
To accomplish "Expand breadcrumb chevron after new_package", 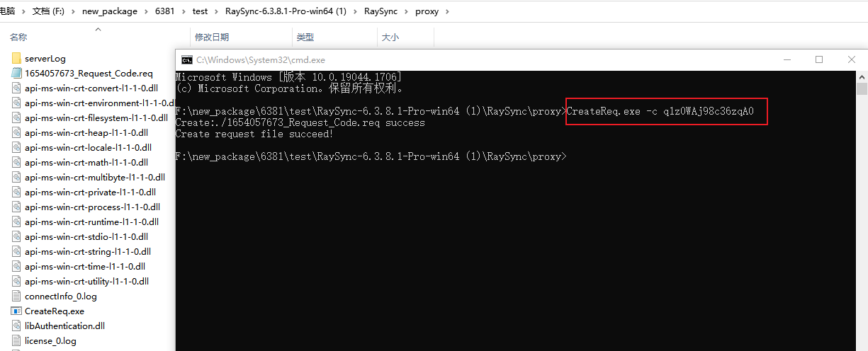I will (x=145, y=11).
